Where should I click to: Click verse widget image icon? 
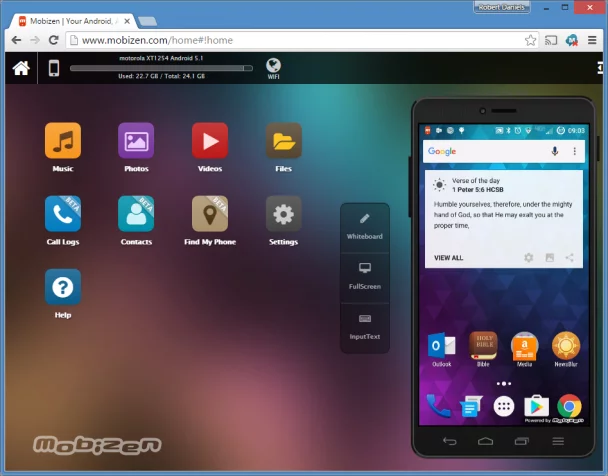pyautogui.click(x=549, y=257)
